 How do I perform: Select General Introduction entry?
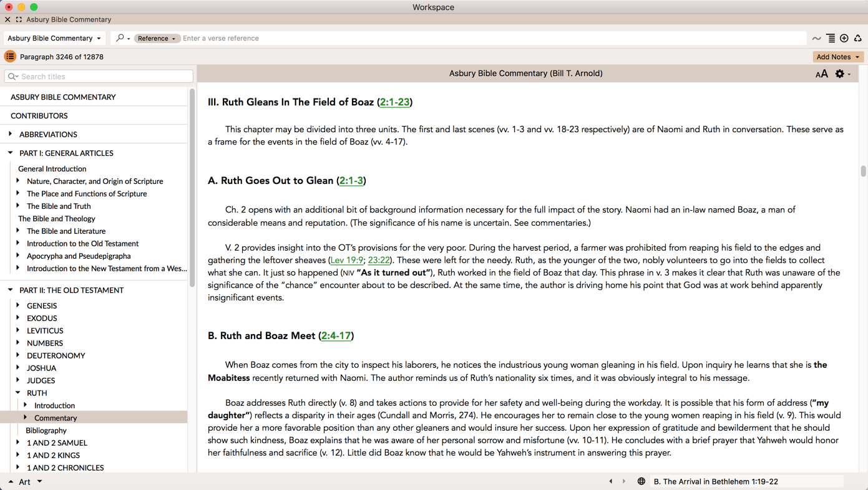coord(52,169)
